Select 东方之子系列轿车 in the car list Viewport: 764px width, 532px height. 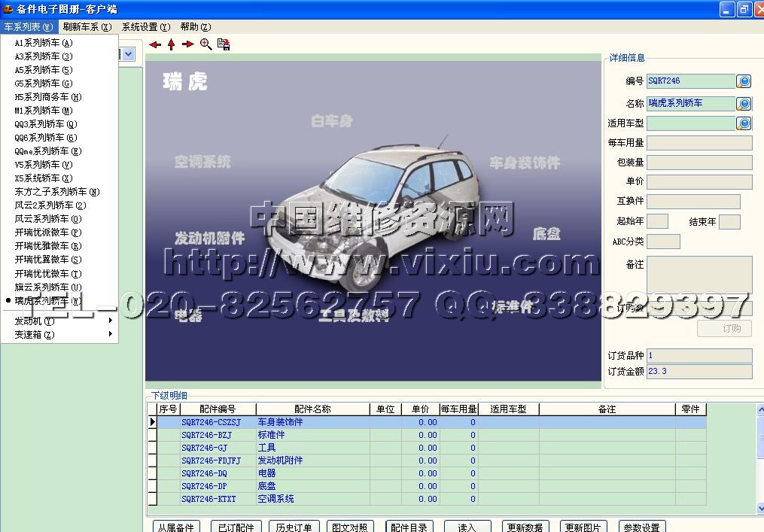(x=57, y=192)
